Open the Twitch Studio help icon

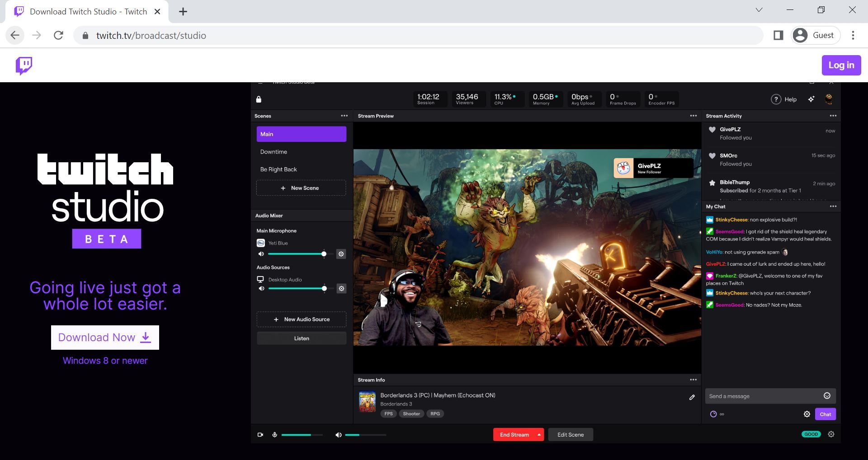pos(776,99)
